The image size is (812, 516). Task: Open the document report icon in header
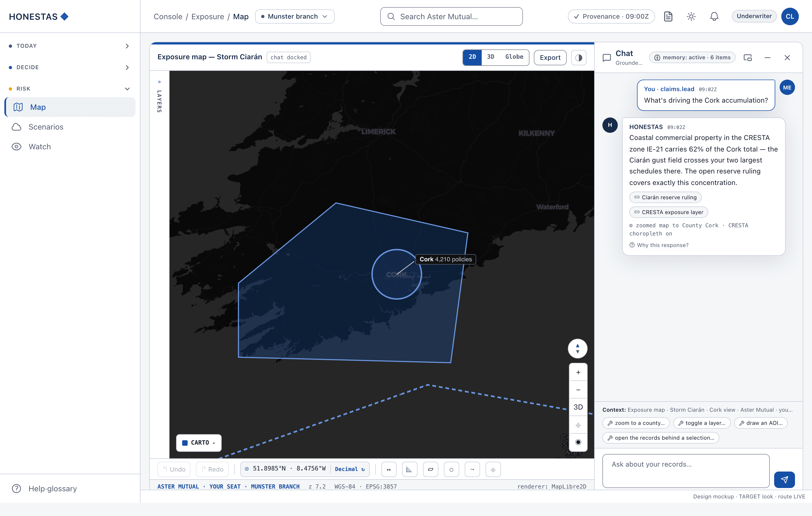click(x=668, y=16)
